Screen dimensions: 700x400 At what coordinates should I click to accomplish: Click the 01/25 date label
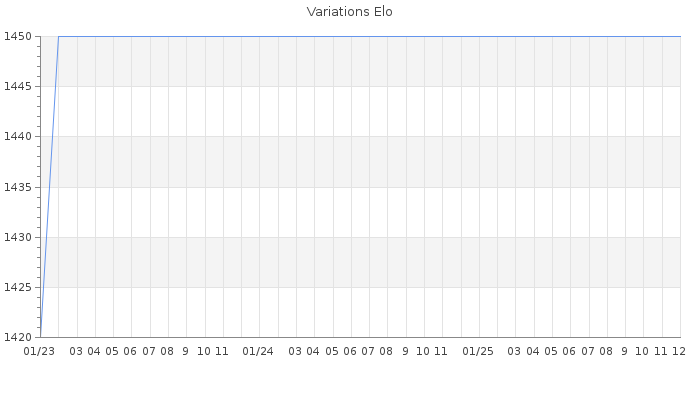(x=478, y=351)
